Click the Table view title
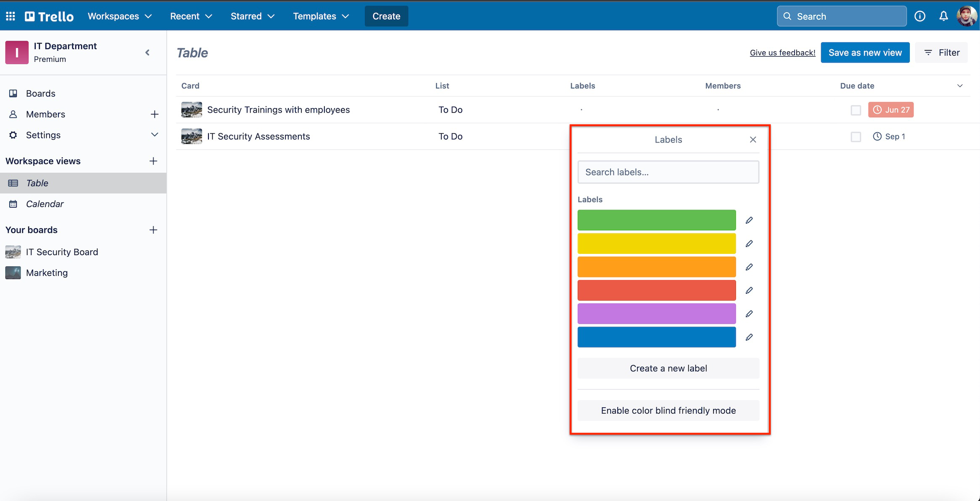Viewport: 980px width, 501px height. click(x=192, y=53)
